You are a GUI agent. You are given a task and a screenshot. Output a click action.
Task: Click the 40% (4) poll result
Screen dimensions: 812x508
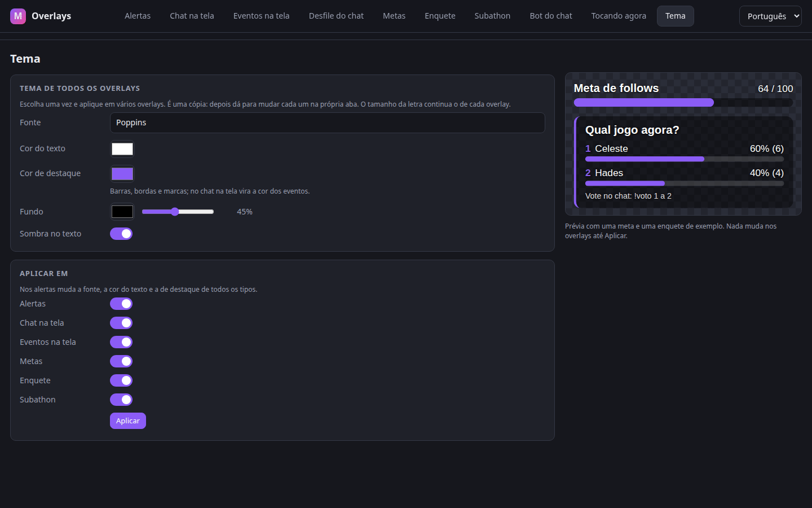(767, 173)
